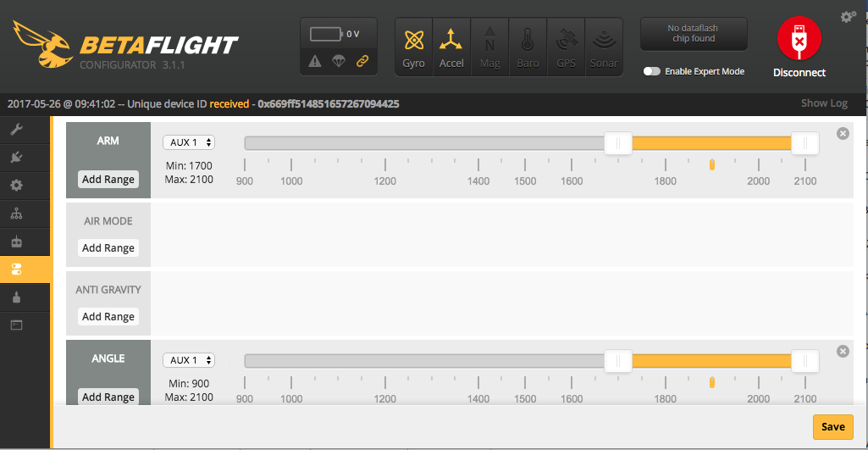
Task: Click Add Range under ANGLE
Action: pyautogui.click(x=108, y=397)
